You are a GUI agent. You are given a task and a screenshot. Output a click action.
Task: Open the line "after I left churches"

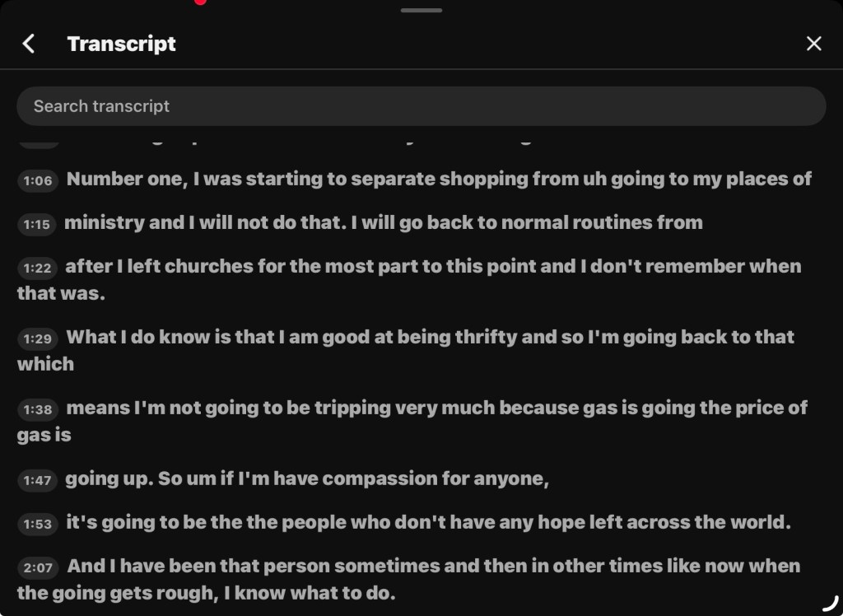(x=432, y=267)
